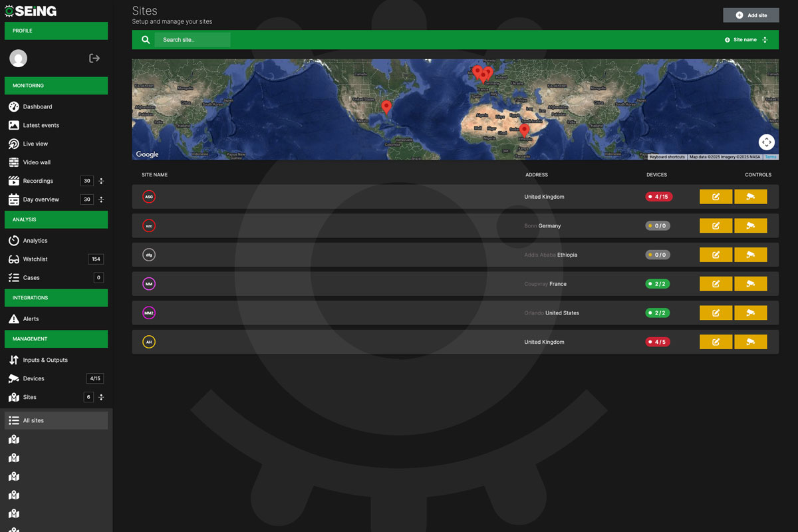The height and width of the screenshot is (532, 798).
Task: Open the Site name sort dropdown
Action: coord(741,39)
